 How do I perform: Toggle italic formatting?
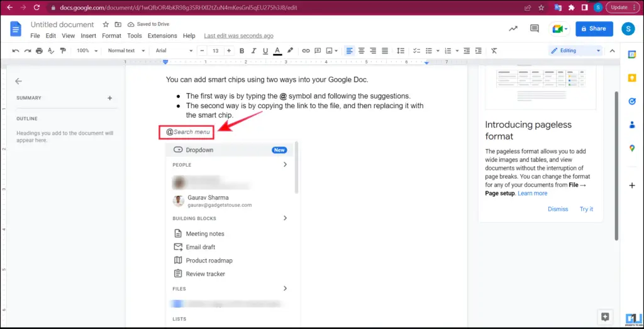(253, 51)
